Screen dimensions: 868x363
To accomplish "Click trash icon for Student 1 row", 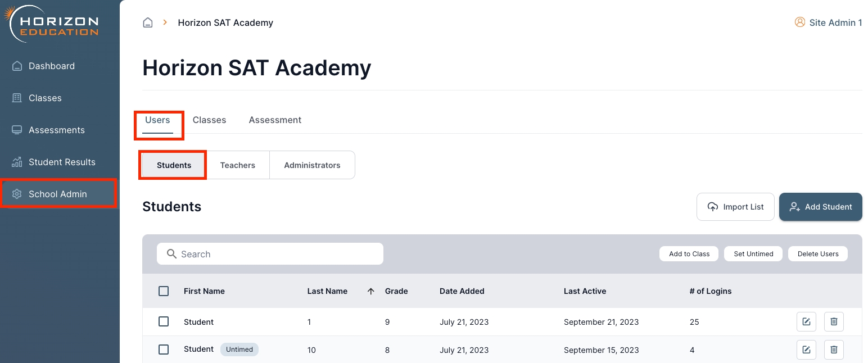I will [834, 322].
